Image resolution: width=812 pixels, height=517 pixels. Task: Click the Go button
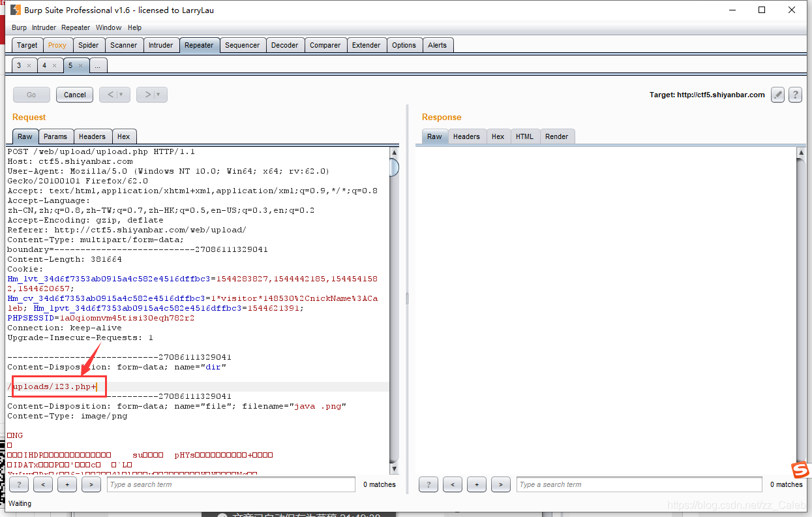click(31, 95)
